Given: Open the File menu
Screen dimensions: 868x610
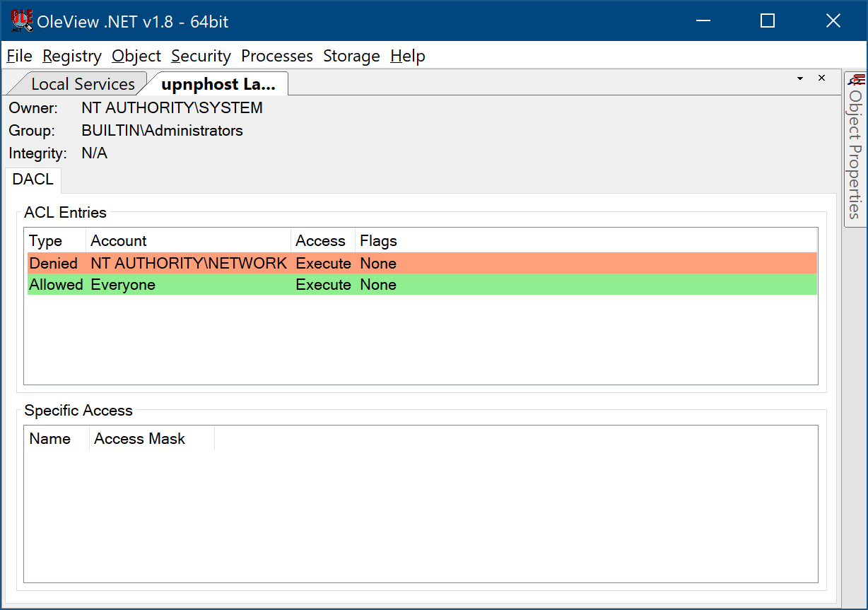Looking at the screenshot, I should click(19, 56).
